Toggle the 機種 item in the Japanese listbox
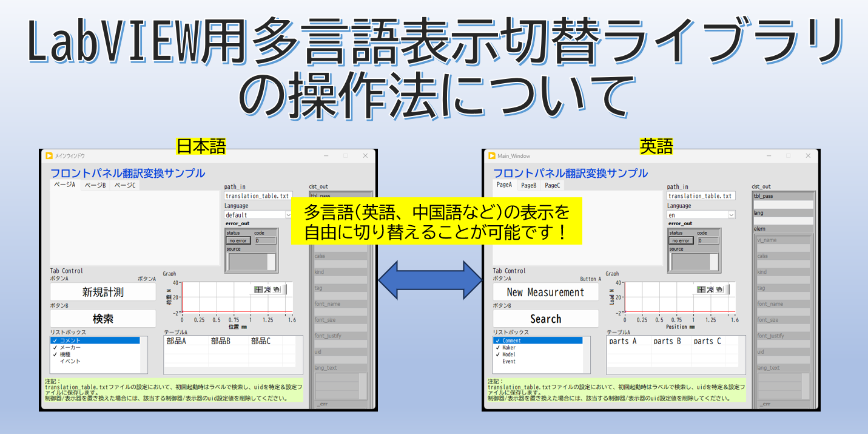 coord(64,354)
